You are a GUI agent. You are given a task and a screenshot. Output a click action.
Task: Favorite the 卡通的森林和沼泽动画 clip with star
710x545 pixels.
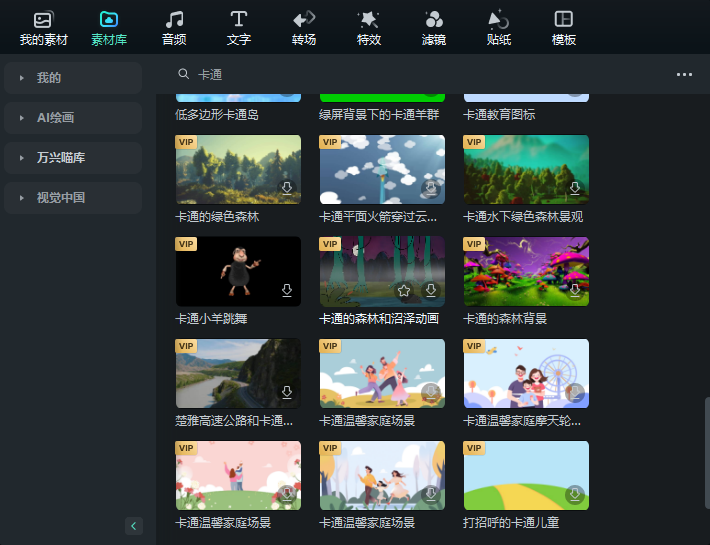tap(404, 291)
